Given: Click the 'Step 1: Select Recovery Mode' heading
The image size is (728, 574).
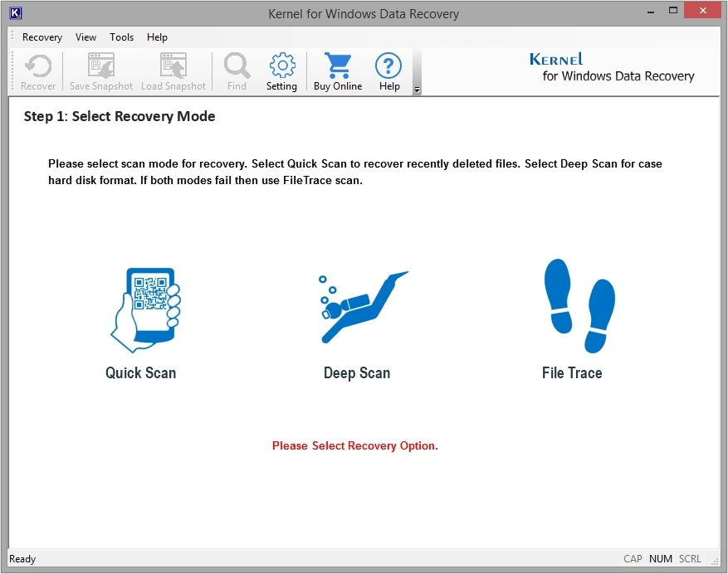Looking at the screenshot, I should (x=120, y=116).
